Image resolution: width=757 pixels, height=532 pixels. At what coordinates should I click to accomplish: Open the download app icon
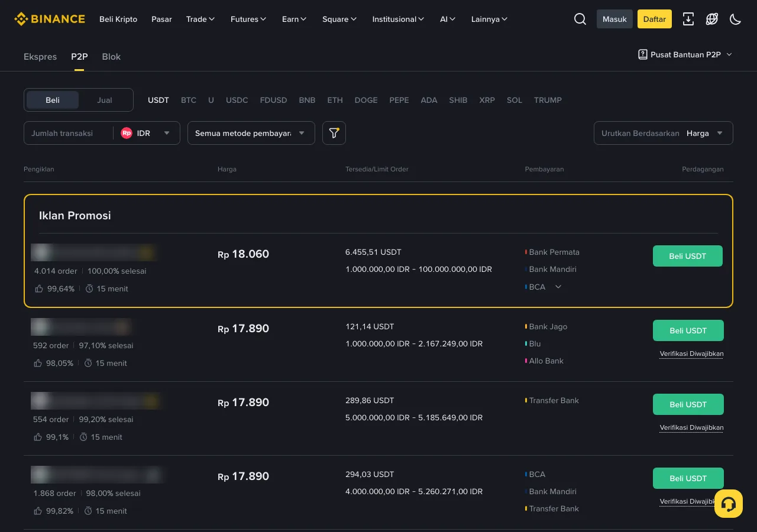[x=688, y=19]
